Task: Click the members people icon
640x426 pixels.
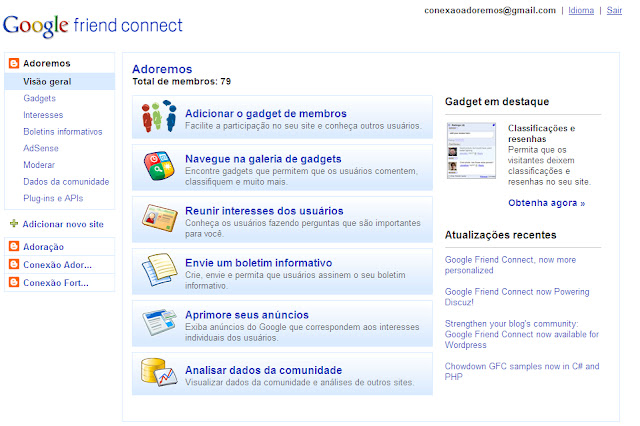Action: [x=159, y=116]
